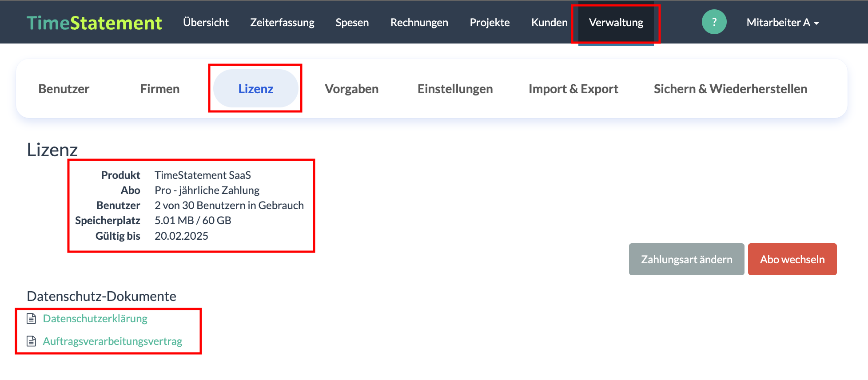Image resolution: width=868 pixels, height=380 pixels.
Task: Open the Einstellungen tab
Action: pyautogui.click(x=455, y=89)
